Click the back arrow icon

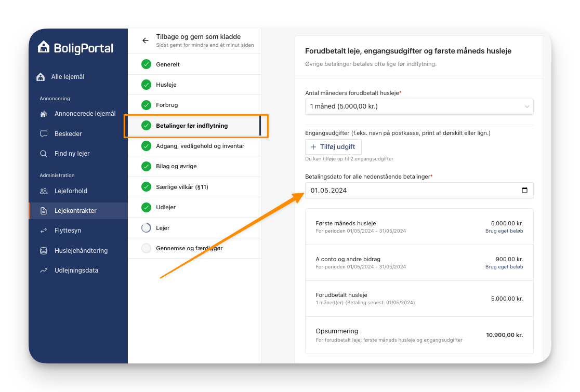point(146,40)
